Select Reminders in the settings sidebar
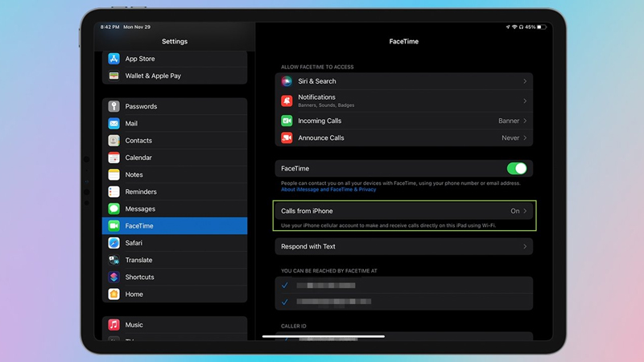 [141, 191]
